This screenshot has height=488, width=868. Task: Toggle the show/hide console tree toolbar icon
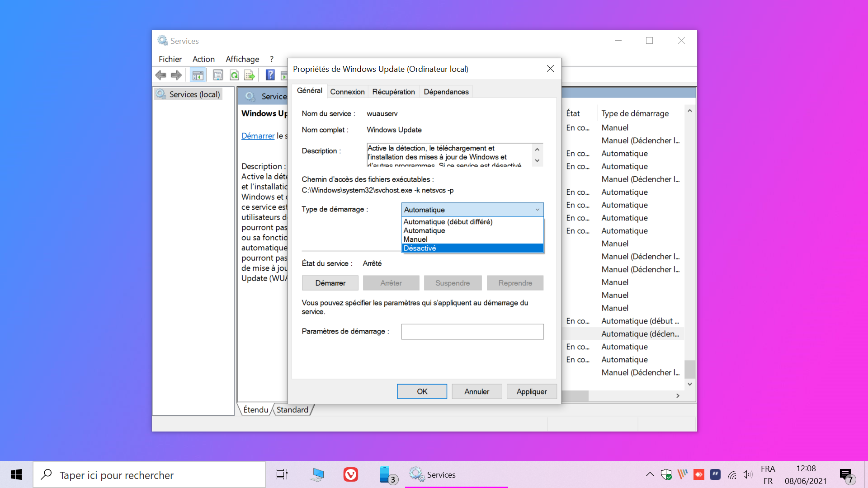198,75
